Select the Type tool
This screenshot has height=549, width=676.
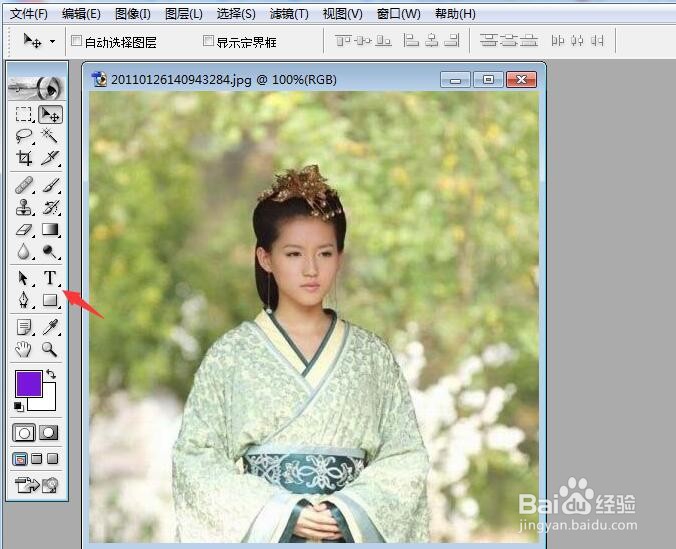click(x=50, y=278)
